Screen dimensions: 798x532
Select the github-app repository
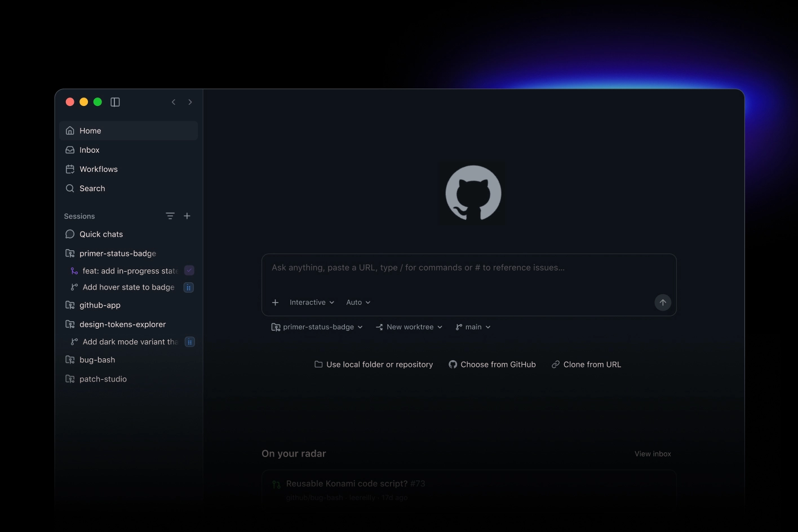128,305
